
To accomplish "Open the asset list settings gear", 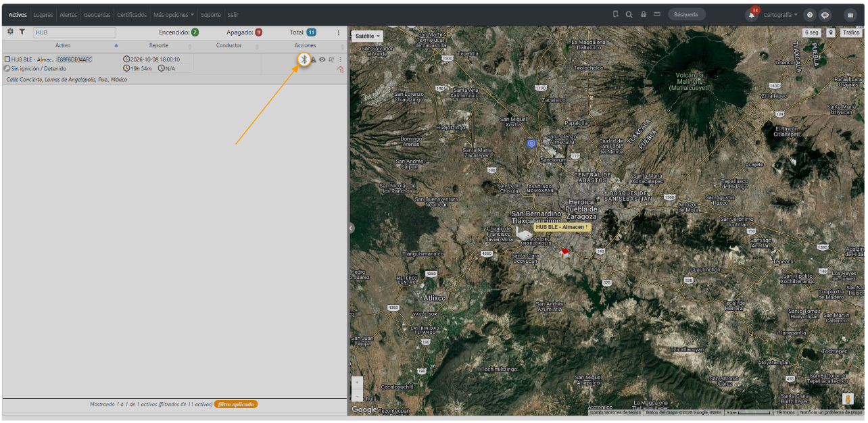I will (x=10, y=32).
